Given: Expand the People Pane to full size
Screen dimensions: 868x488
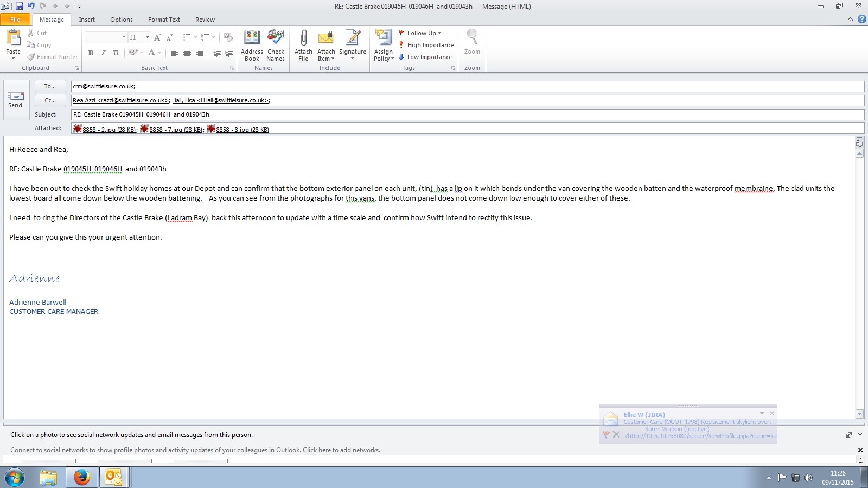Looking at the screenshot, I should [849, 435].
